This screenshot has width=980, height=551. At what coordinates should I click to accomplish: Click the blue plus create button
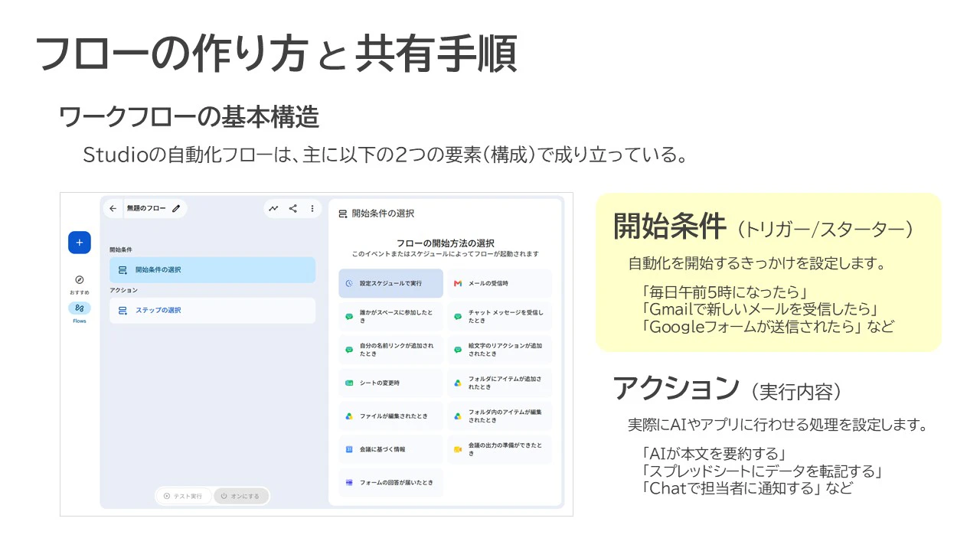[x=79, y=243]
